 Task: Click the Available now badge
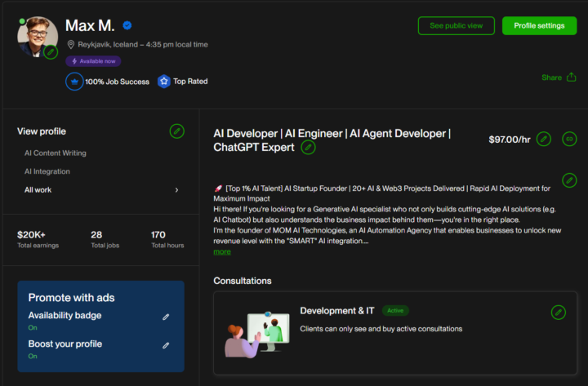coord(94,61)
